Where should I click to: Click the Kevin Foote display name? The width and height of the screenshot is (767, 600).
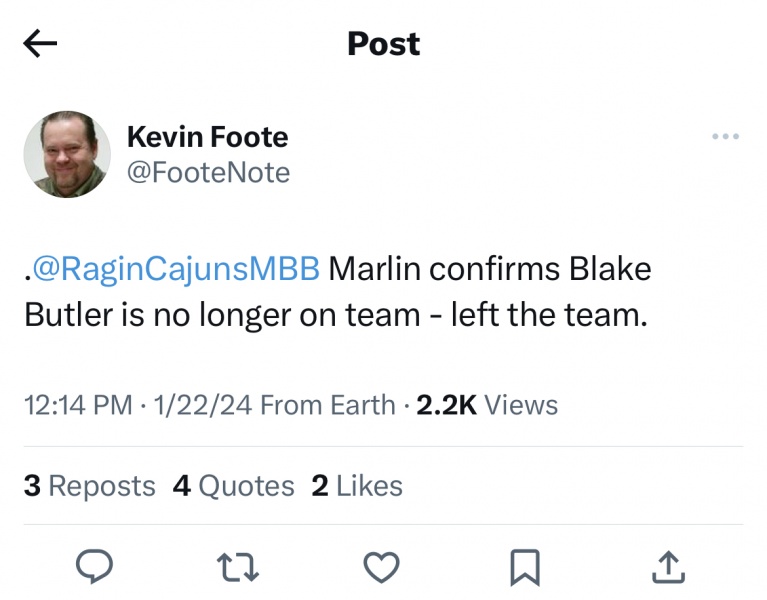pos(207,137)
